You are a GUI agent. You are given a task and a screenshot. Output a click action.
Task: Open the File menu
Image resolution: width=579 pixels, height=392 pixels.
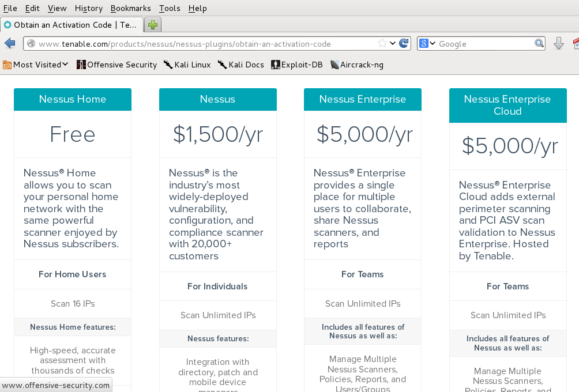point(10,8)
